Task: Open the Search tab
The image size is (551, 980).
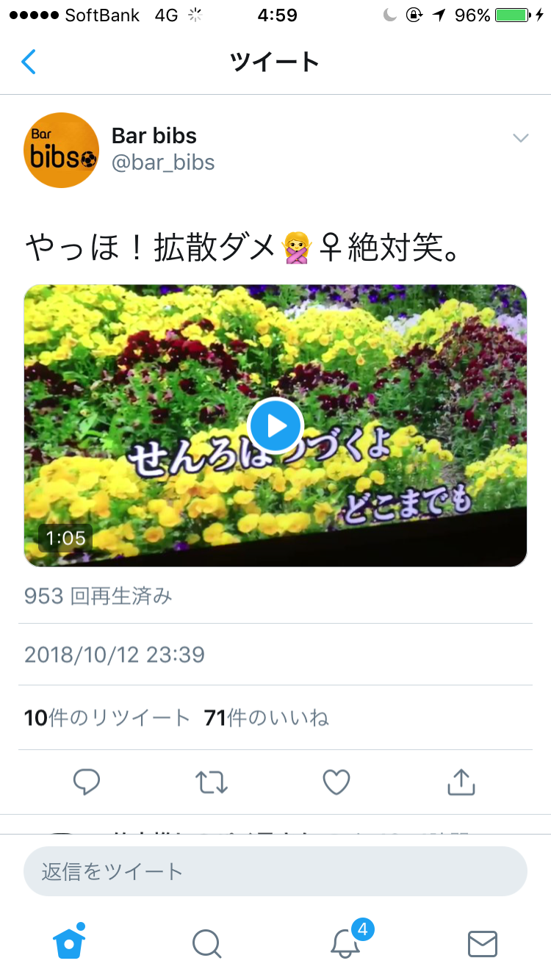Action: pos(206,943)
